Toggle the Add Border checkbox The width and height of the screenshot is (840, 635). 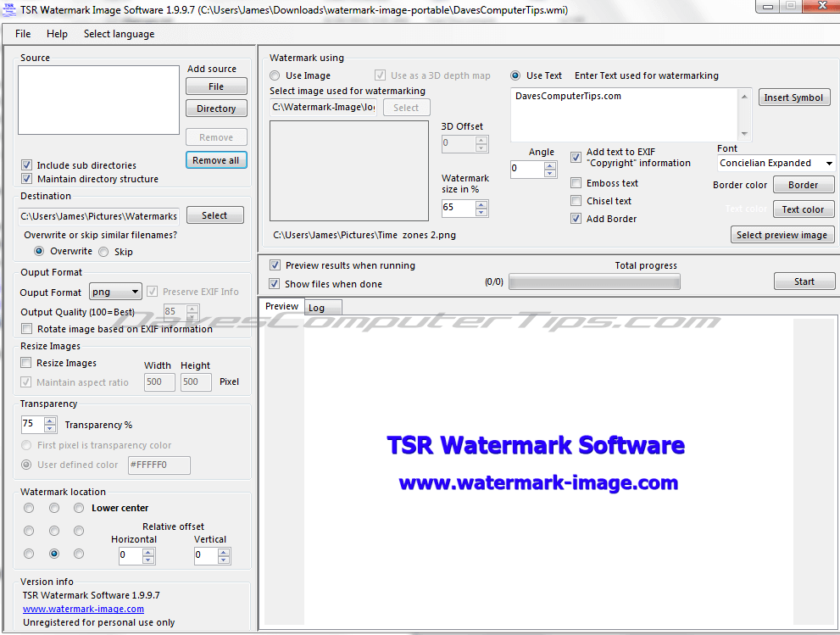(576, 219)
